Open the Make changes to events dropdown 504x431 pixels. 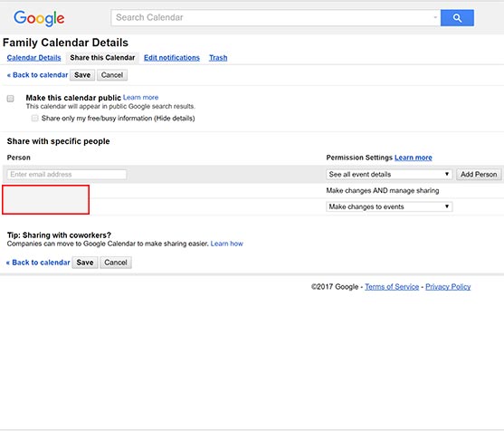(x=389, y=206)
